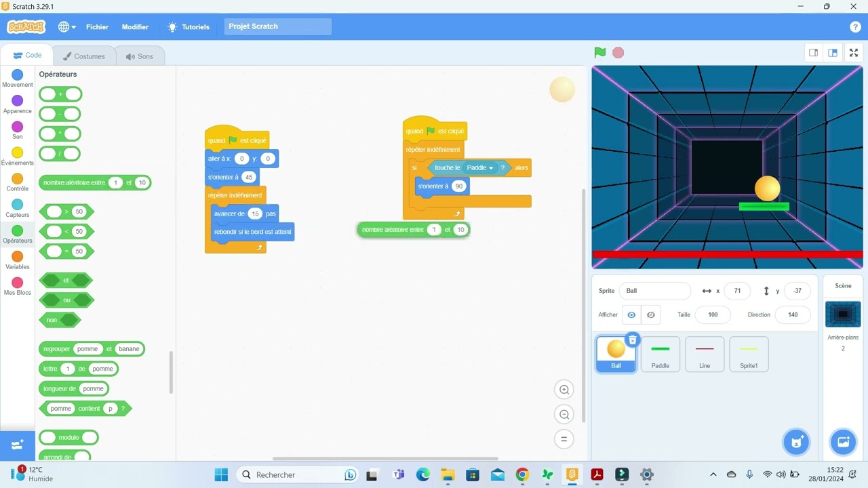
Task: Switch to large stage layout
Action: pyautogui.click(x=833, y=53)
